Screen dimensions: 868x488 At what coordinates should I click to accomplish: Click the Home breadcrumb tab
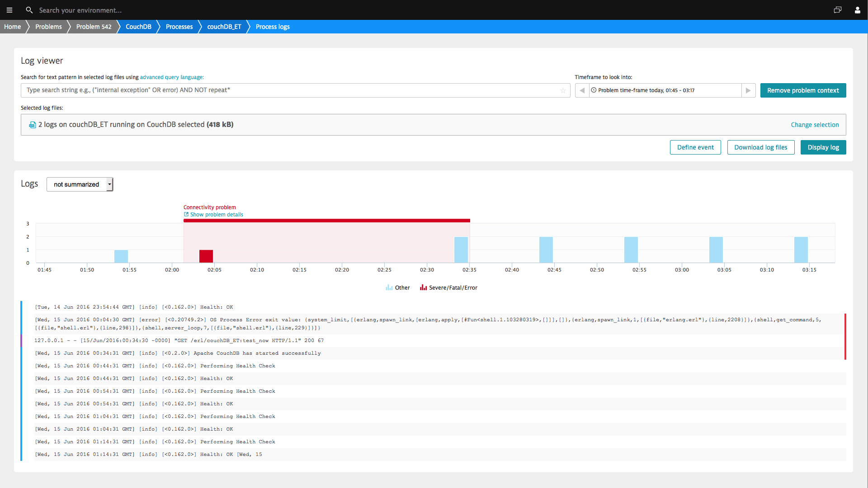[13, 26]
